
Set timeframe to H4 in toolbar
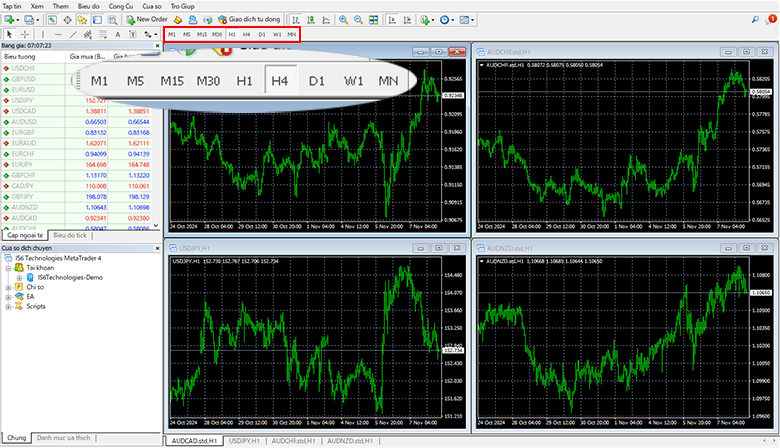coord(246,34)
